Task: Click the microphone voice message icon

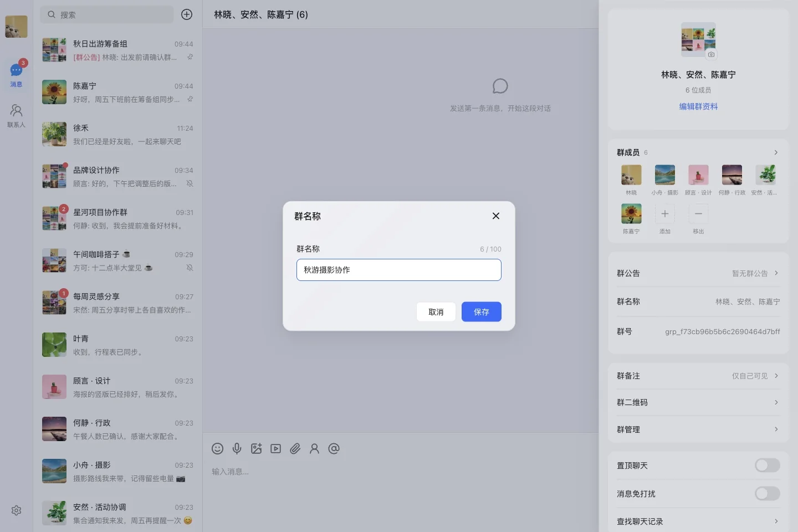Action: tap(237, 449)
